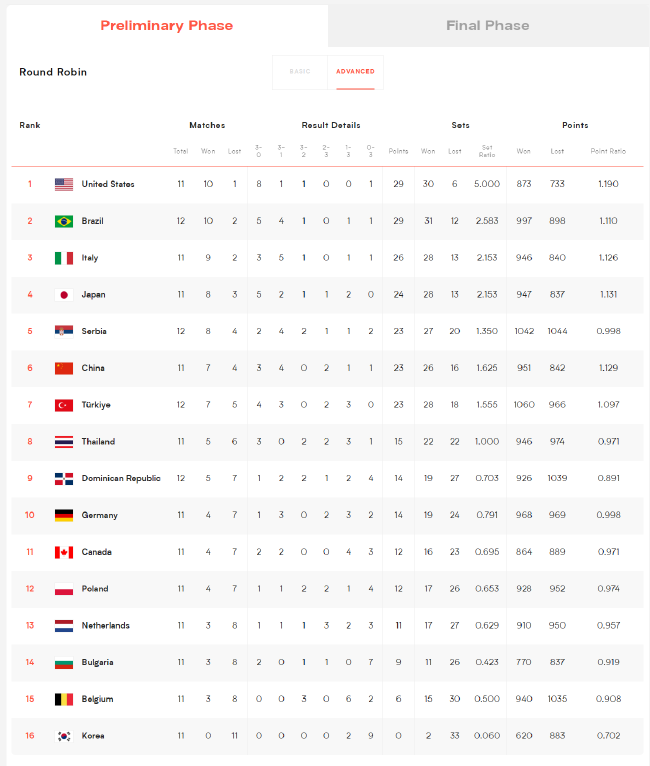Select the Türkiye flag icon

click(64, 405)
